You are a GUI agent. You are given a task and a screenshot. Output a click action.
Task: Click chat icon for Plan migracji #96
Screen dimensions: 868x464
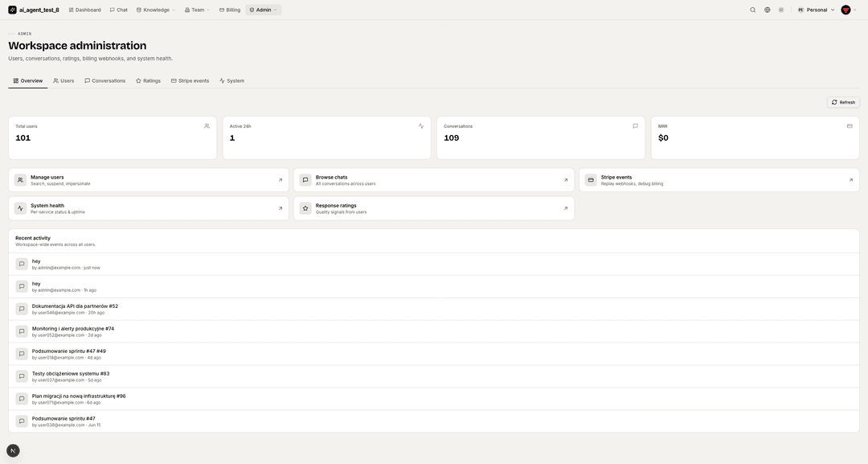(x=22, y=399)
